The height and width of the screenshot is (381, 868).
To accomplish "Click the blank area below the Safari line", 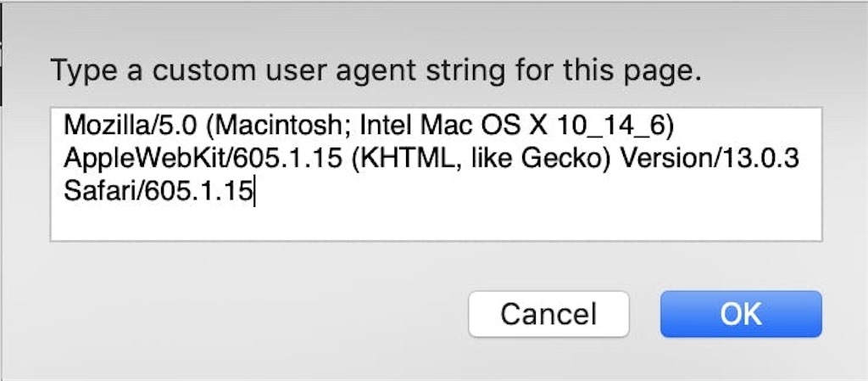I will pyautogui.click(x=436, y=224).
